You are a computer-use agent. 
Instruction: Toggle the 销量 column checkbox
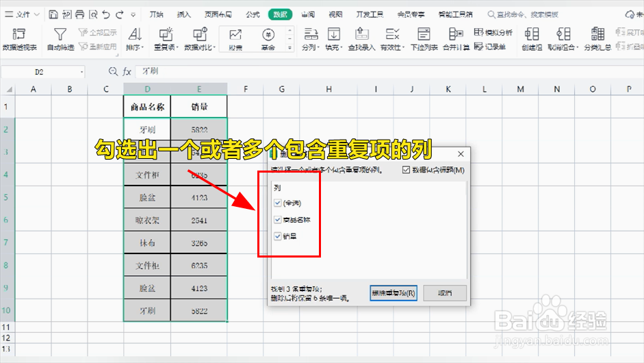pos(278,236)
